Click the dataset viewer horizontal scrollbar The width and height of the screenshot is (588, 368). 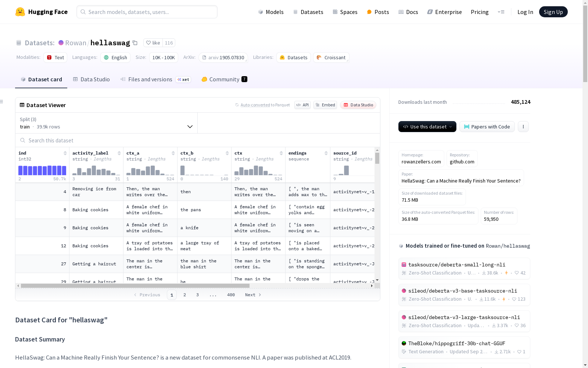(x=135, y=286)
